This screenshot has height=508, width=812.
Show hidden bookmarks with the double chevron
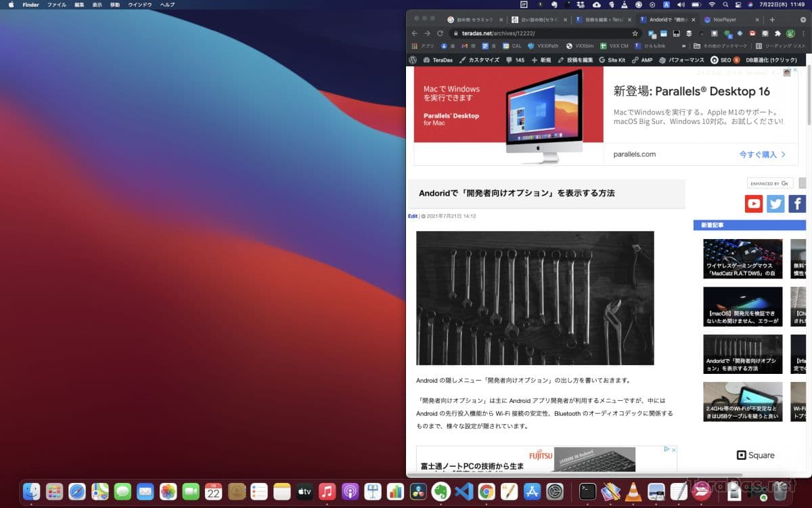click(684, 46)
